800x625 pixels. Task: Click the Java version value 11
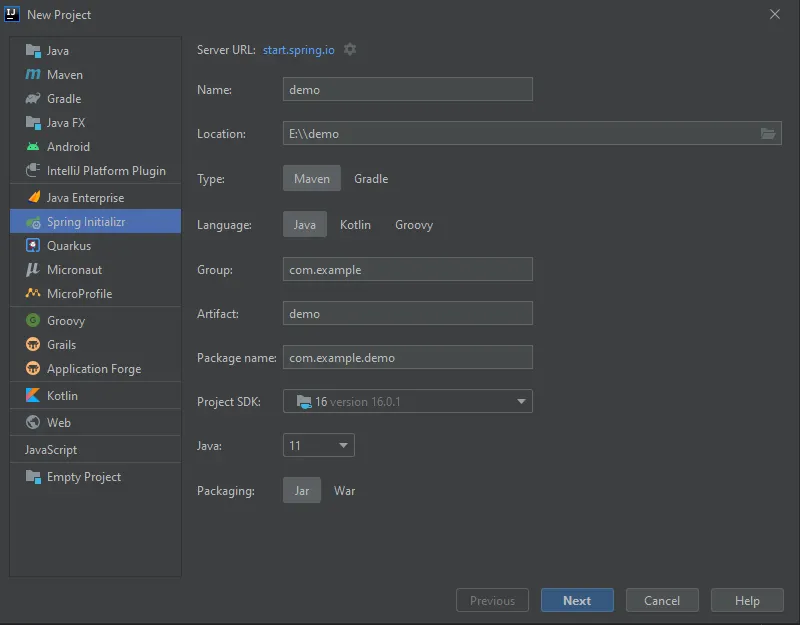295,445
